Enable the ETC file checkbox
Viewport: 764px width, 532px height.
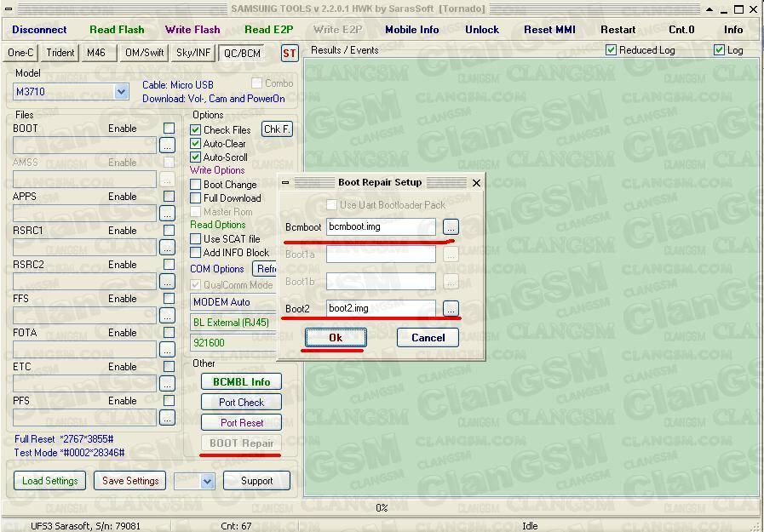coord(169,367)
